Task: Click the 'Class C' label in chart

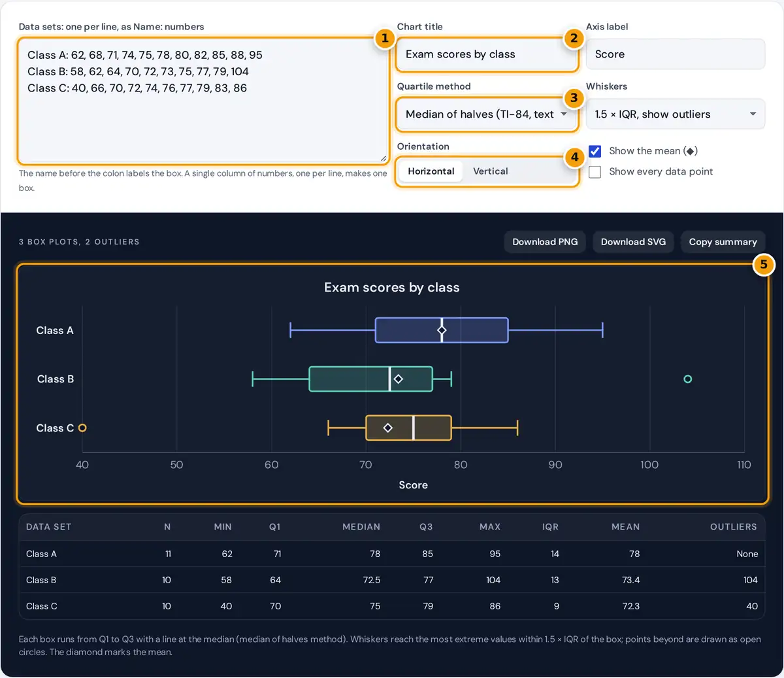Action: (55, 428)
